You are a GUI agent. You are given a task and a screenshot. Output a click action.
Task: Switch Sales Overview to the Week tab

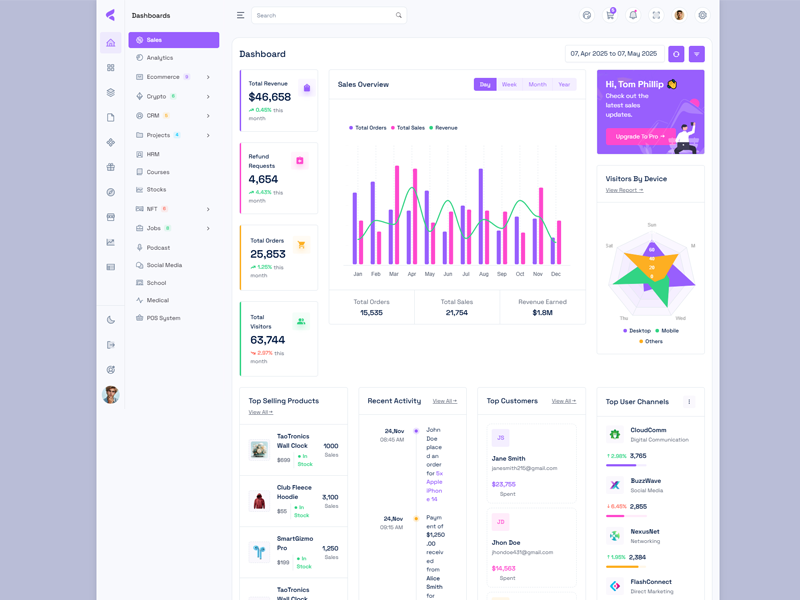509,85
